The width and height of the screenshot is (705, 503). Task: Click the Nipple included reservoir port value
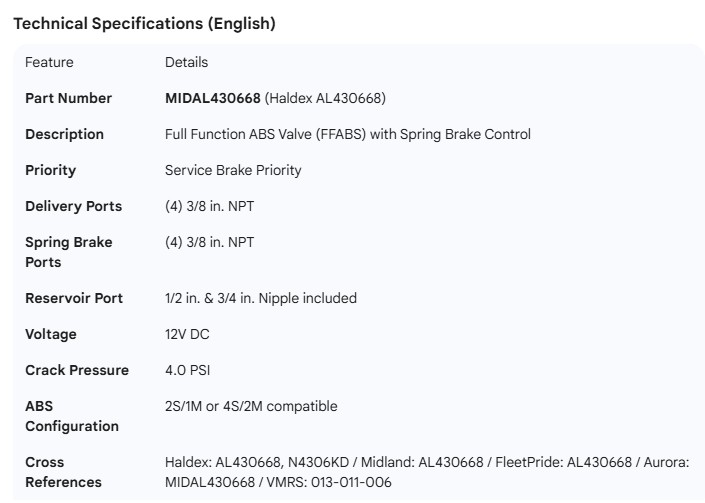click(x=260, y=298)
